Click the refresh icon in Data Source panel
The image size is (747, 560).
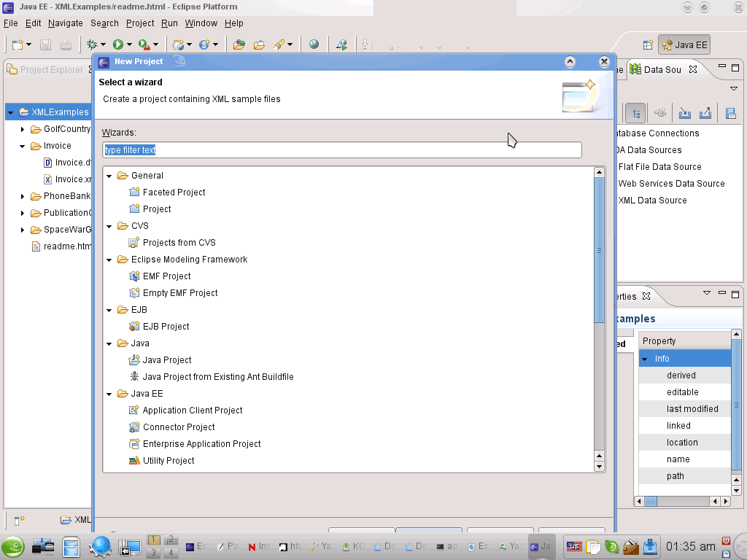(x=660, y=113)
